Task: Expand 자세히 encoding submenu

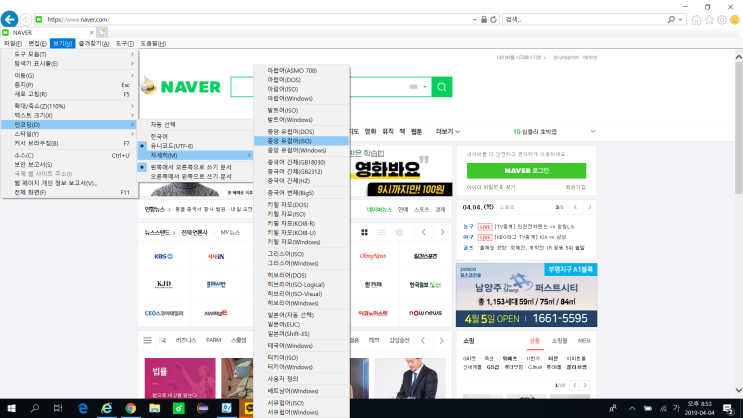Action: pyautogui.click(x=195, y=155)
